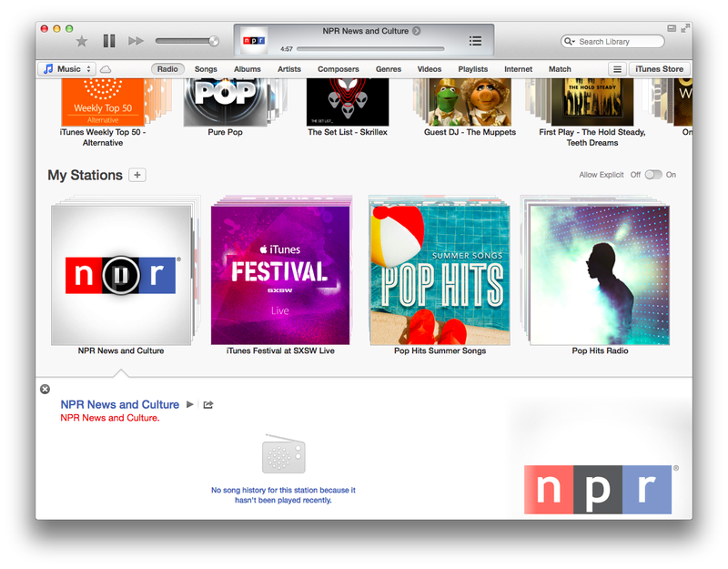Click the large NPR logo in detail panel

[598, 490]
